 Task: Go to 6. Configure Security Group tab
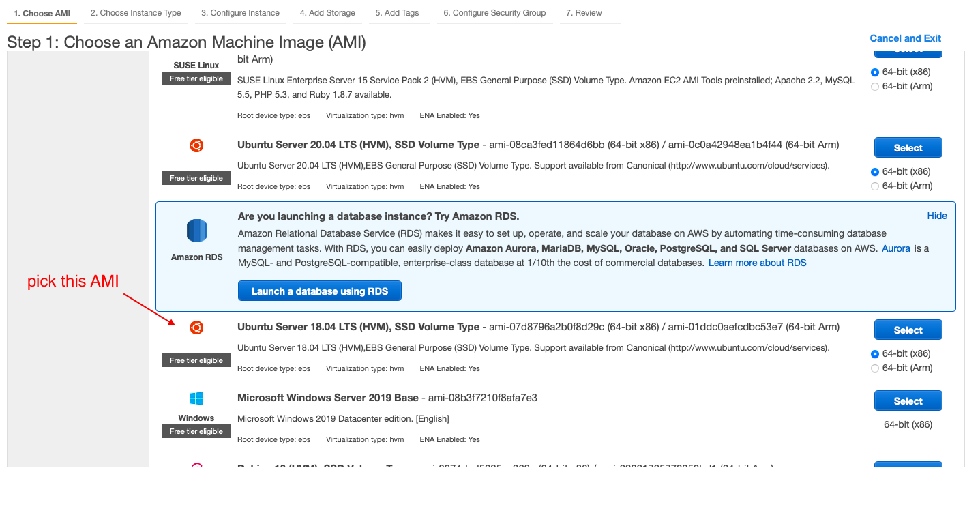click(494, 13)
